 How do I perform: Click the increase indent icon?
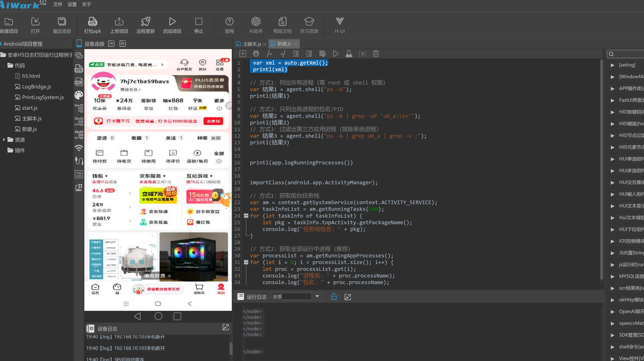tap(309, 54)
